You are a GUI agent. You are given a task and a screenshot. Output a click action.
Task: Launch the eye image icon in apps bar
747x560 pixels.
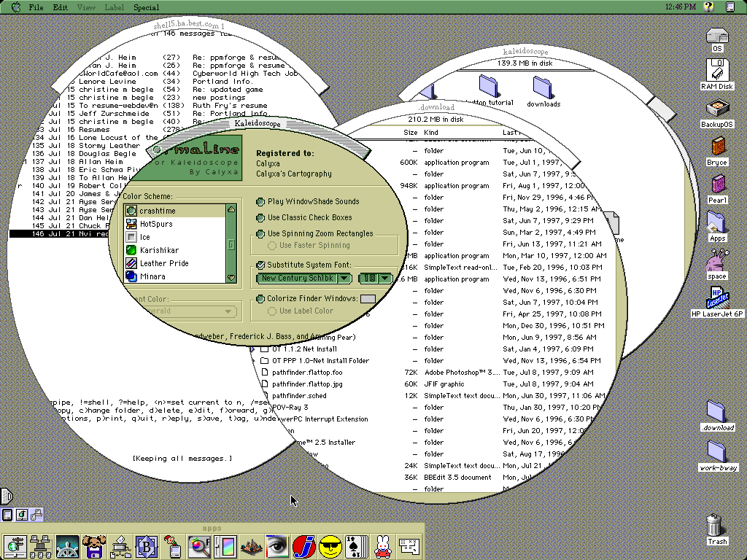pos(277,546)
